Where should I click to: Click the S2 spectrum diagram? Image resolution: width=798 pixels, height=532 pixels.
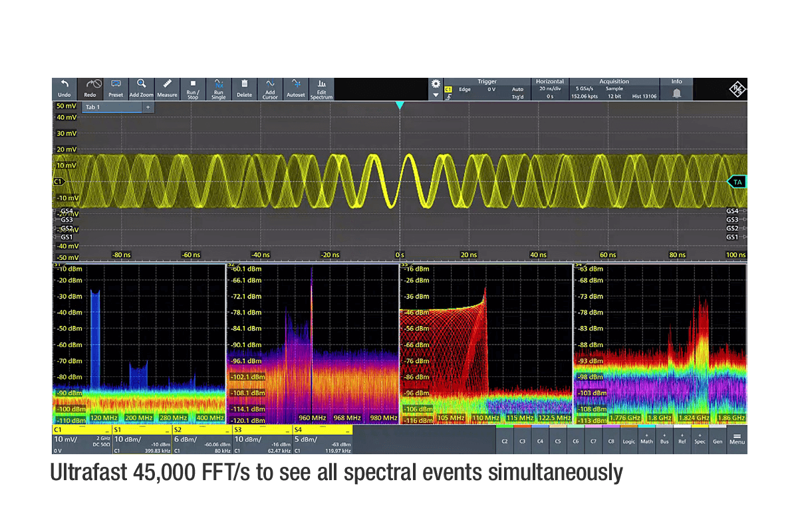(x=313, y=344)
